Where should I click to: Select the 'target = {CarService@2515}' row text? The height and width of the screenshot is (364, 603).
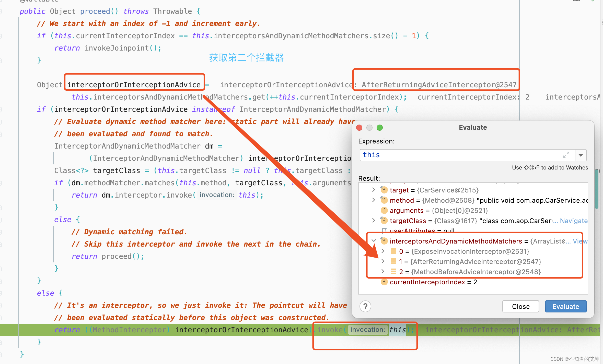434,190
